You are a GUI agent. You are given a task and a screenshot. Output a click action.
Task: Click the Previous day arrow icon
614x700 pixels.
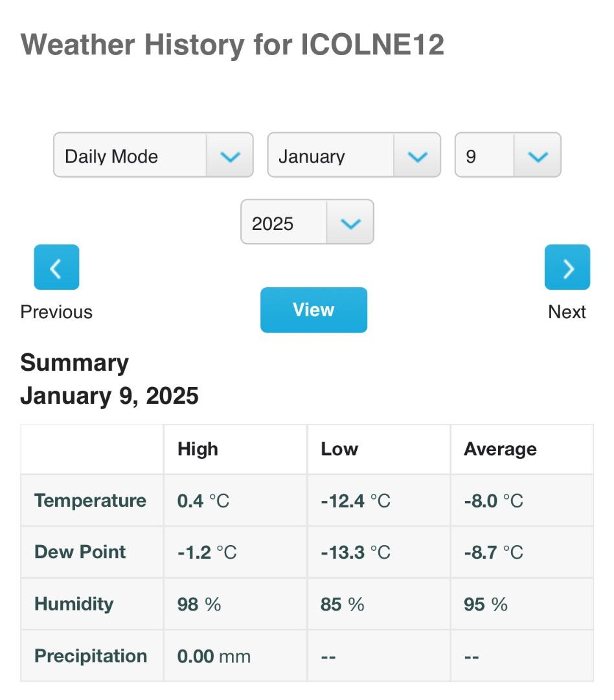coord(56,267)
